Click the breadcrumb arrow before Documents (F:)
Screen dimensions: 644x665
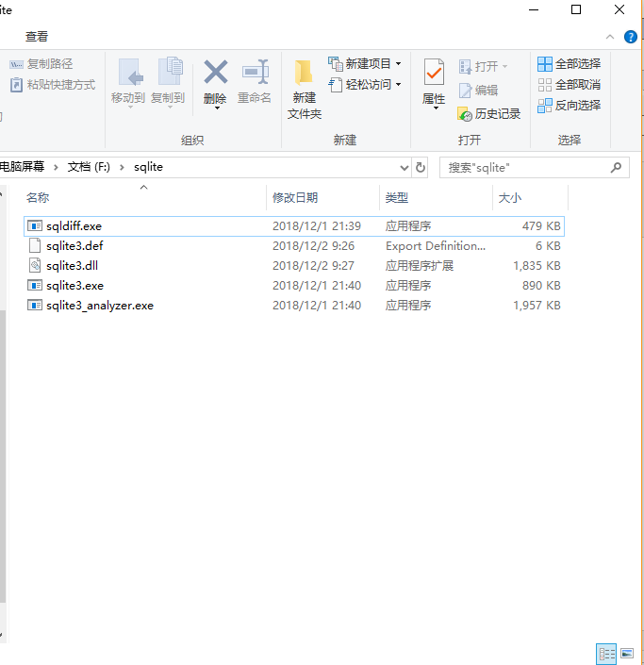pos(56,168)
